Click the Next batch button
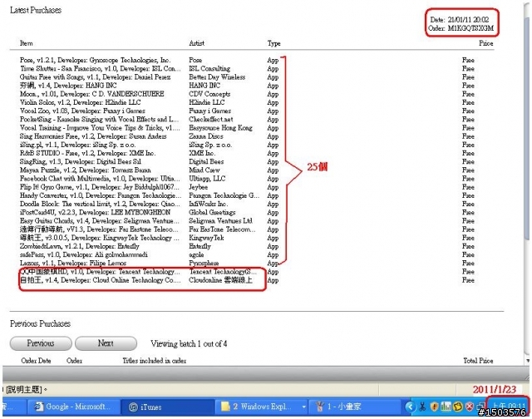Screen dimensions: 532x419 [x=106, y=343]
